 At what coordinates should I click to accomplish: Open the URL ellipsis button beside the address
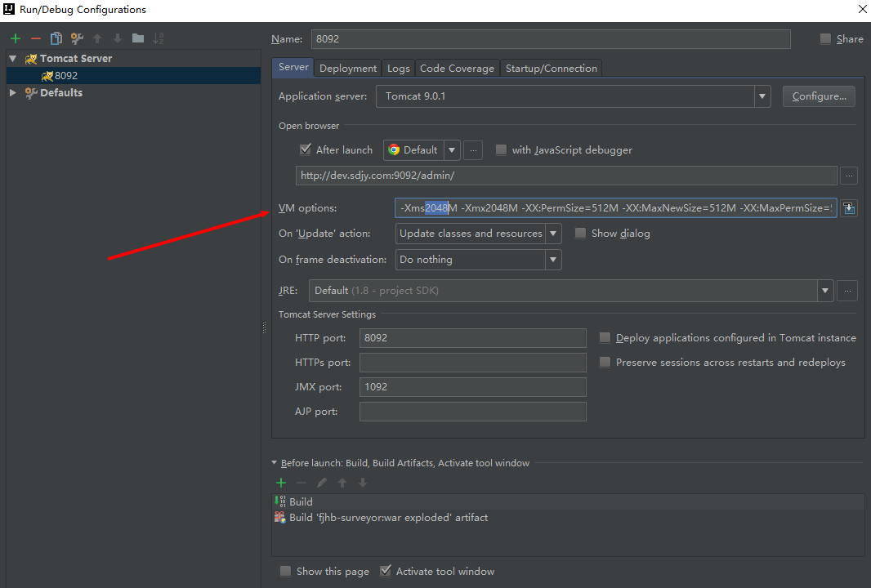pos(849,176)
